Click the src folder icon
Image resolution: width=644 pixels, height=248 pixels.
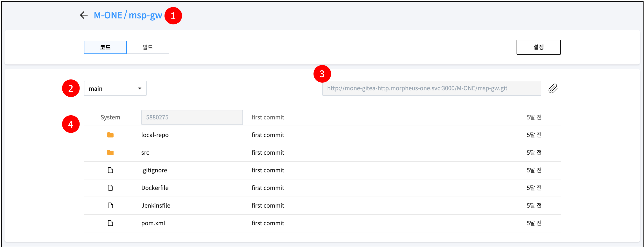point(110,153)
